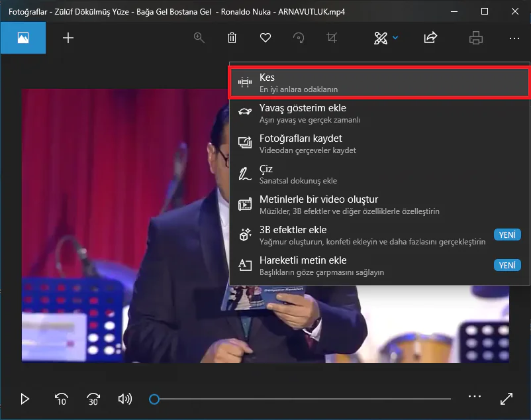Choose Yavaş gösterim ekle from menu
The height and width of the screenshot is (420, 531).
379,113
